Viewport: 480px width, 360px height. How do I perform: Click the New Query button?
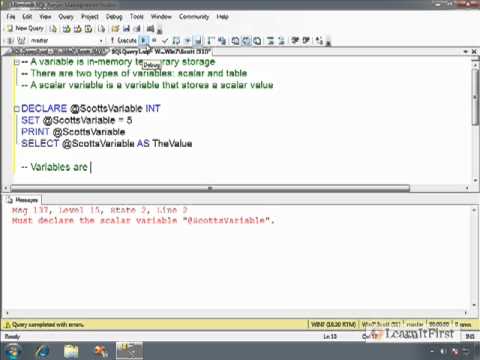[x=25, y=29]
